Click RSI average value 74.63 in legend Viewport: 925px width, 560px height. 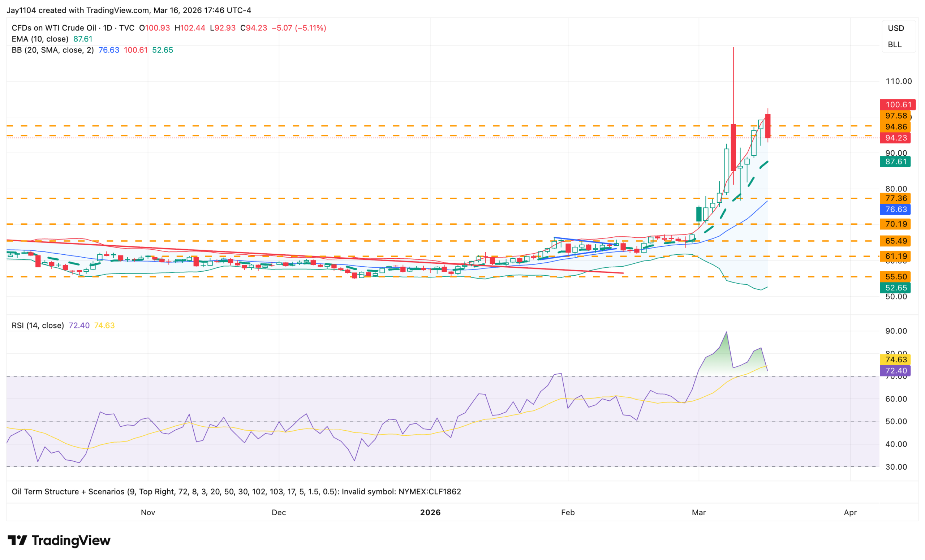pyautogui.click(x=104, y=326)
